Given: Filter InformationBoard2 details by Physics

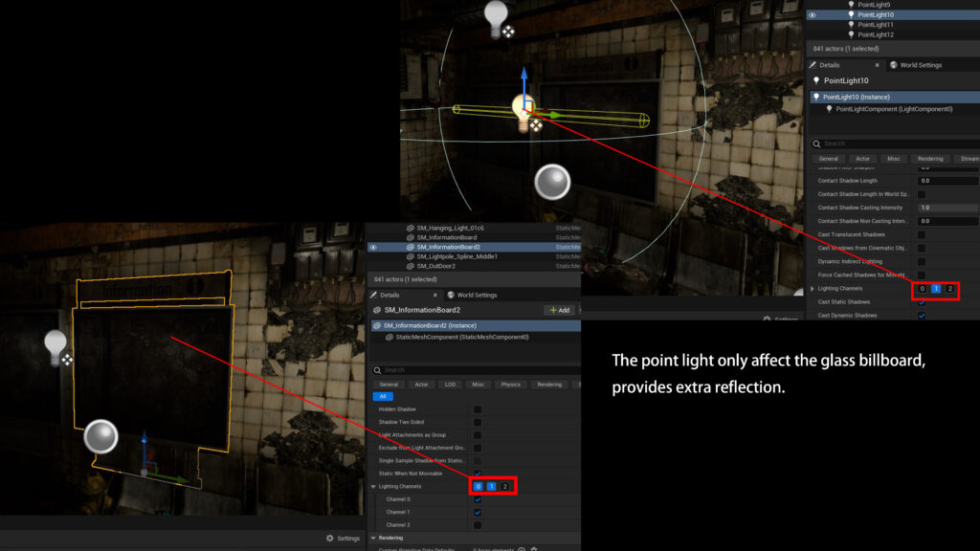Looking at the screenshot, I should coord(511,385).
